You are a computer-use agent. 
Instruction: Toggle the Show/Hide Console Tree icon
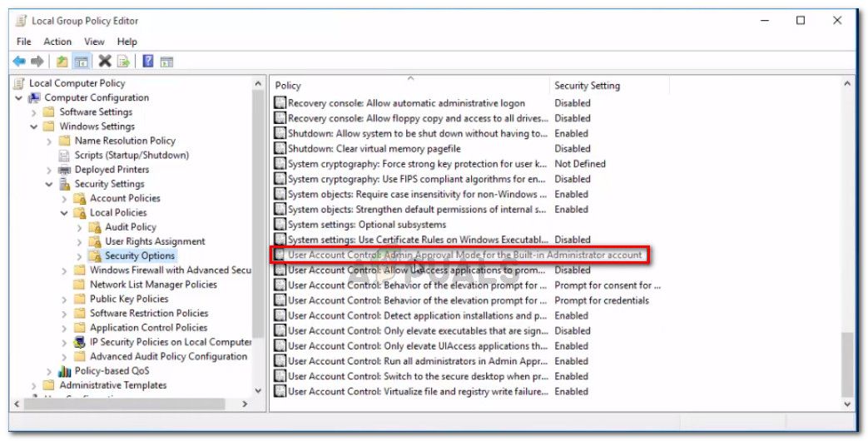tap(82, 62)
